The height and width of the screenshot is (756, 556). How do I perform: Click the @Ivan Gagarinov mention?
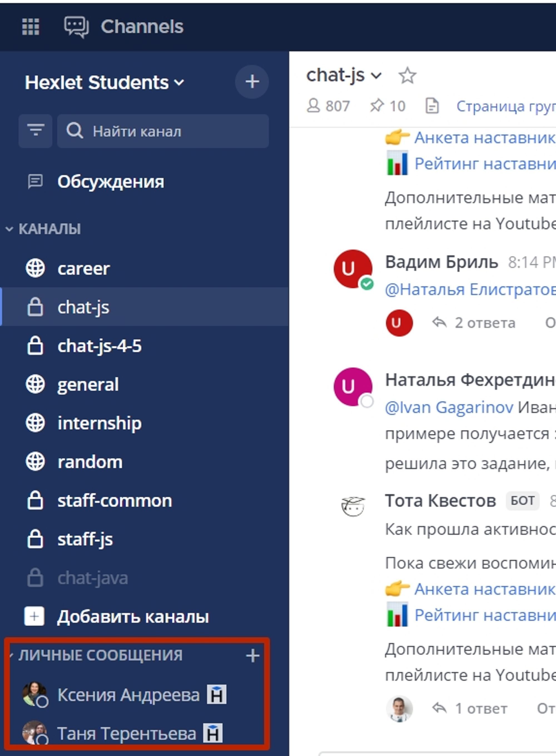click(x=449, y=407)
